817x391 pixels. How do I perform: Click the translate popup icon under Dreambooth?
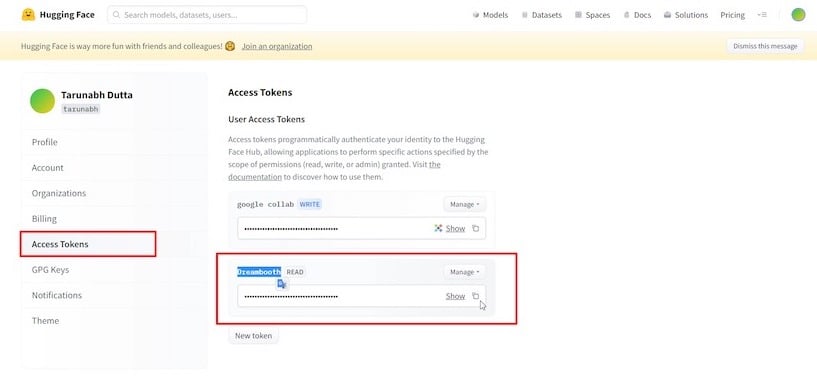[x=282, y=284]
